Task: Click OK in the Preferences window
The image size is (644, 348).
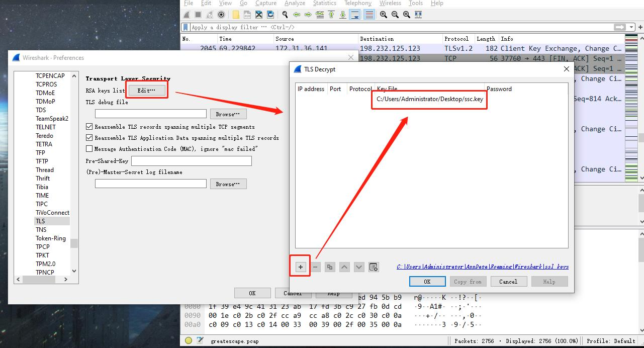Action: pyautogui.click(x=252, y=293)
